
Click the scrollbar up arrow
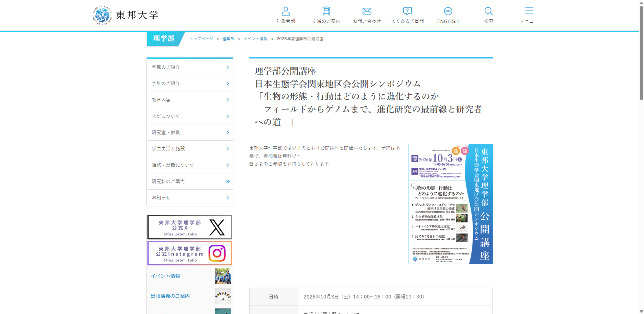pos(641,2)
